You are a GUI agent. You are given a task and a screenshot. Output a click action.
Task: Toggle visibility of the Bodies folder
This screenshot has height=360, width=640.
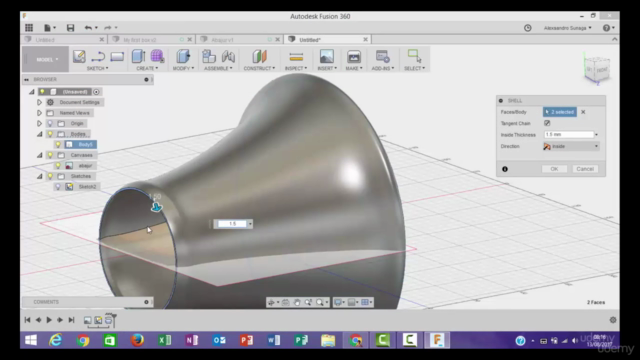coord(50,134)
